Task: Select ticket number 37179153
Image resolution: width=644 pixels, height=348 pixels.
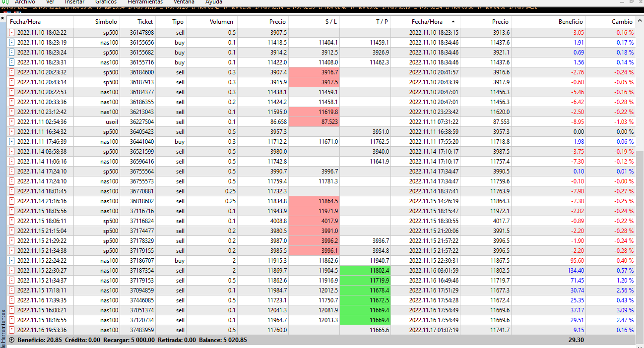Action: tap(142, 281)
